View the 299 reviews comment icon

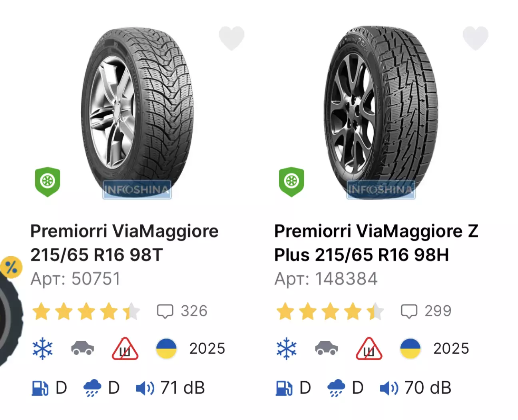point(409,311)
